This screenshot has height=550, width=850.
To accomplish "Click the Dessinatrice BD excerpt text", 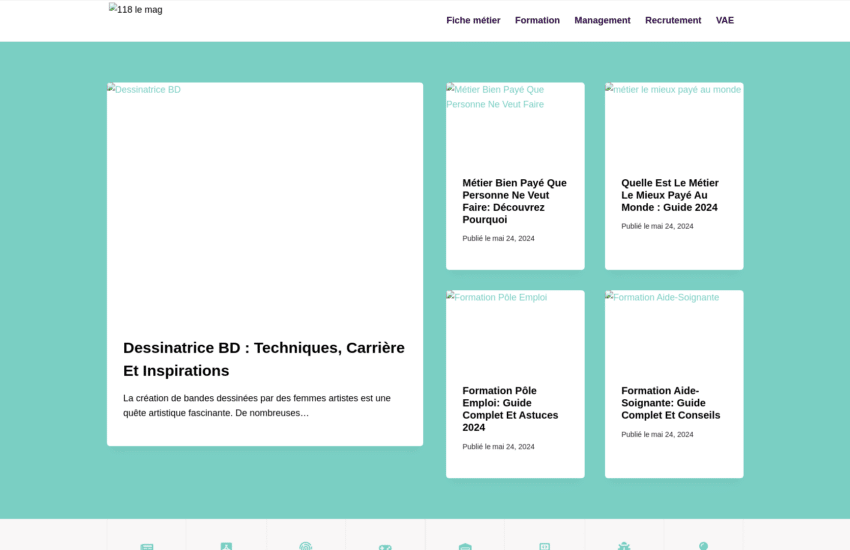I will click(x=257, y=405).
